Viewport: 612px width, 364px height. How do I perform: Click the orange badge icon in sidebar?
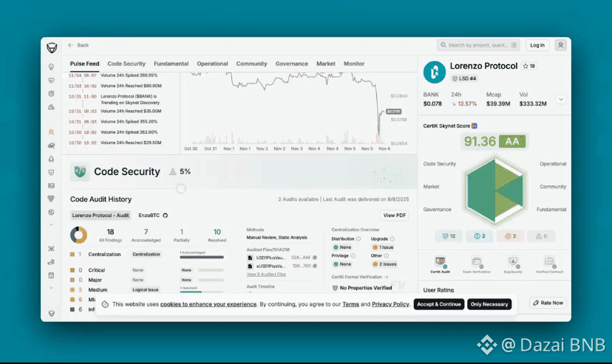click(x=51, y=132)
